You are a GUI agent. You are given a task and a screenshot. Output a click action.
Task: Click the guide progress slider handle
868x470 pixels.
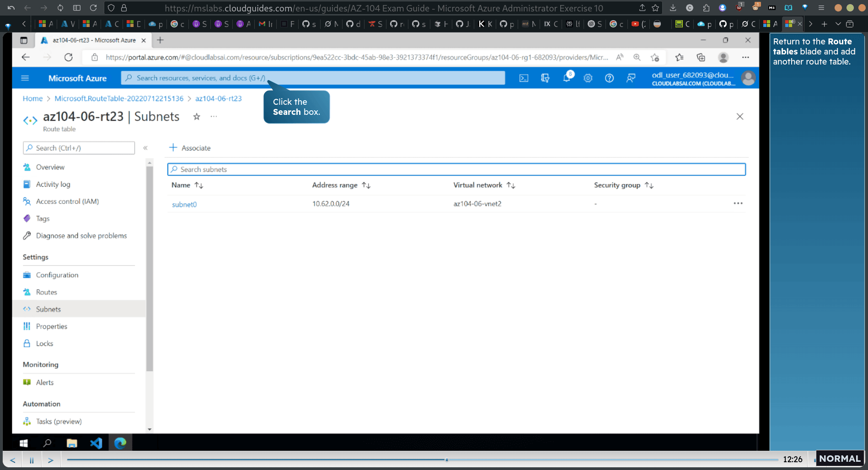coord(447,459)
